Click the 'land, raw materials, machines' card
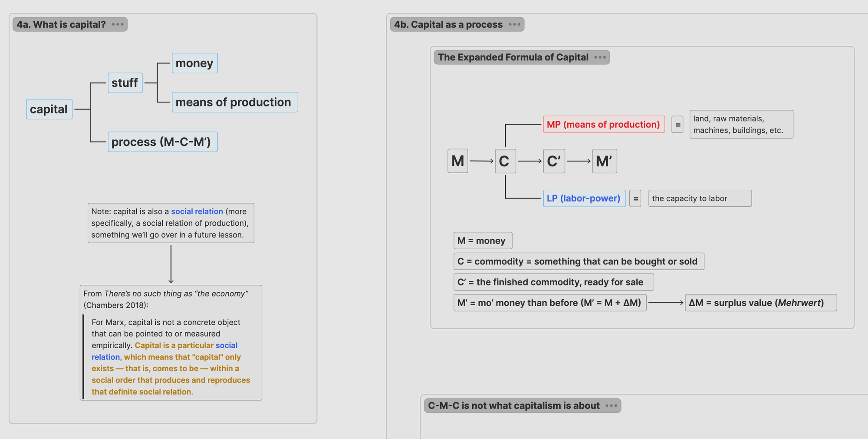Screen dimensions: 868x439 741,125
